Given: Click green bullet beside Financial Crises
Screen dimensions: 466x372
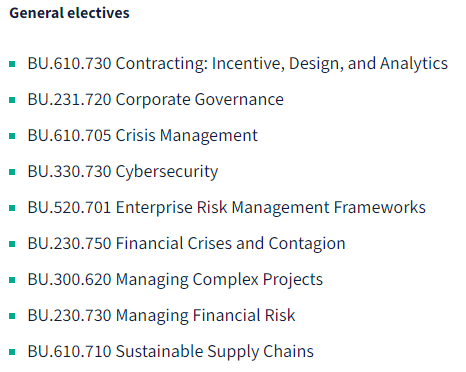Looking at the screenshot, I should pos(12,244).
